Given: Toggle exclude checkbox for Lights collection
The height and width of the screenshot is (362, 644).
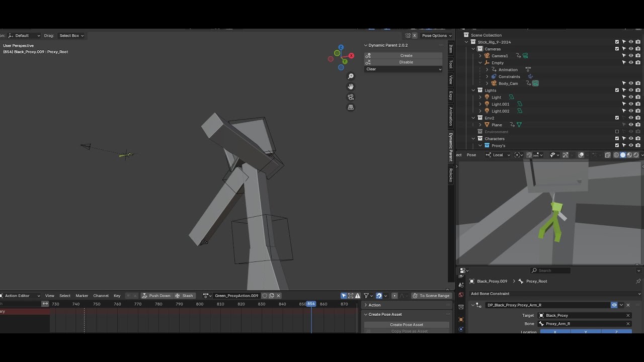Looking at the screenshot, I should [617, 90].
